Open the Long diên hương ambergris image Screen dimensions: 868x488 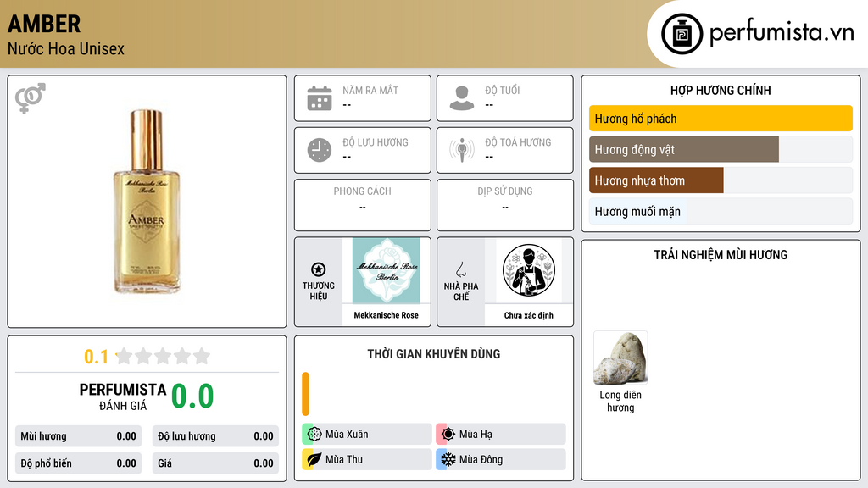(x=620, y=358)
